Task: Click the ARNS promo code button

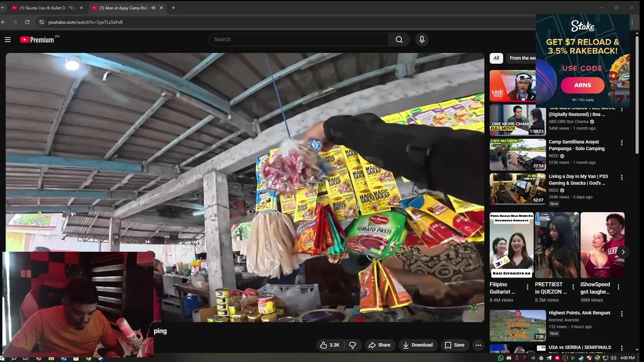Action: coord(583,85)
